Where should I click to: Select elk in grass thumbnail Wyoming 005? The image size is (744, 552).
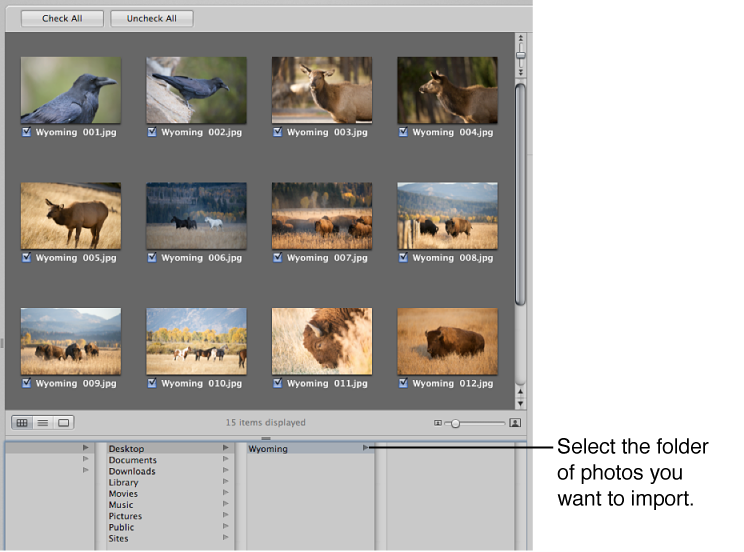pyautogui.click(x=71, y=215)
